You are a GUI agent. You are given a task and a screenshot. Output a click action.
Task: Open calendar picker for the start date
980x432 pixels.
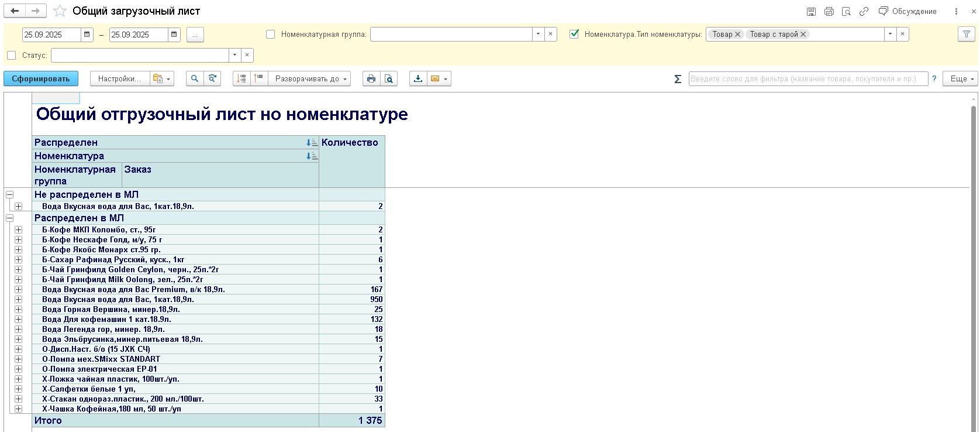87,35
